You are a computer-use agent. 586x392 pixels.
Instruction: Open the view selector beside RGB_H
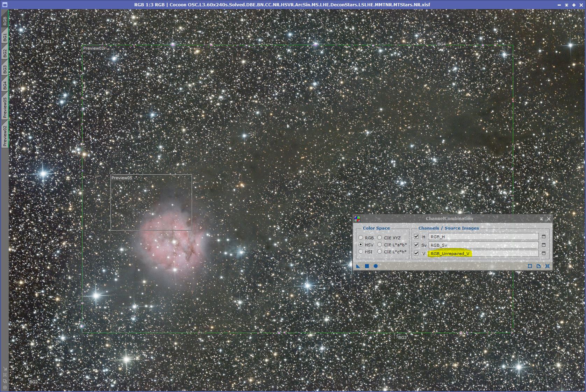tap(543, 237)
